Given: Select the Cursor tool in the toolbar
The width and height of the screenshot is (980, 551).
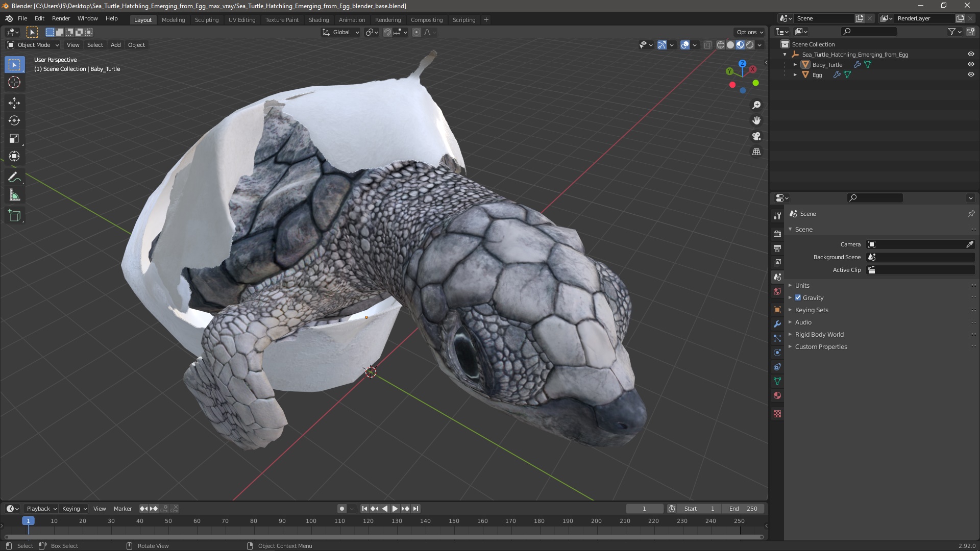Looking at the screenshot, I should pyautogui.click(x=14, y=83).
